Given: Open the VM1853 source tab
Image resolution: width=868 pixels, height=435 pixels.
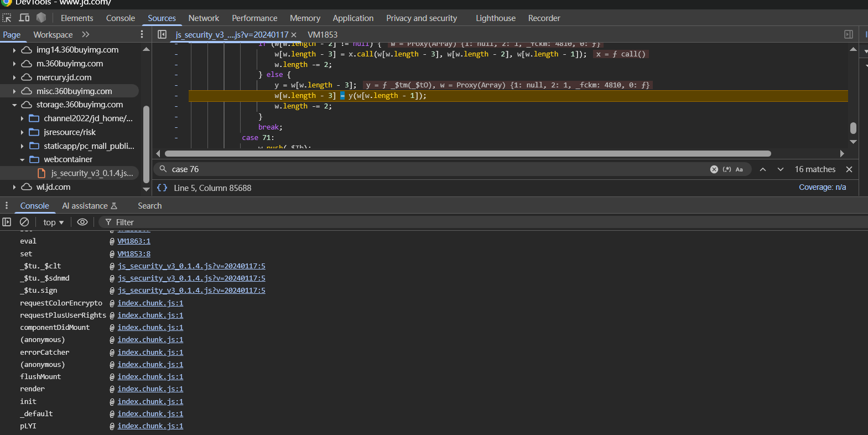Looking at the screenshot, I should tap(323, 34).
